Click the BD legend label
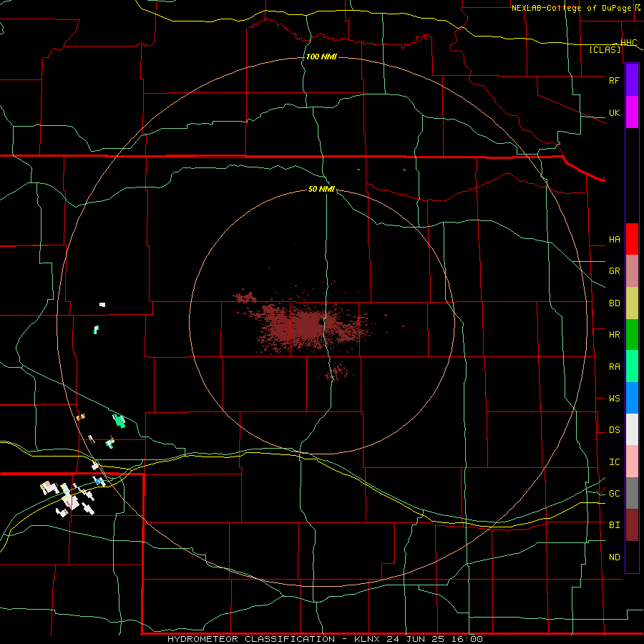Image resolution: width=644 pixels, height=644 pixels. [614, 303]
